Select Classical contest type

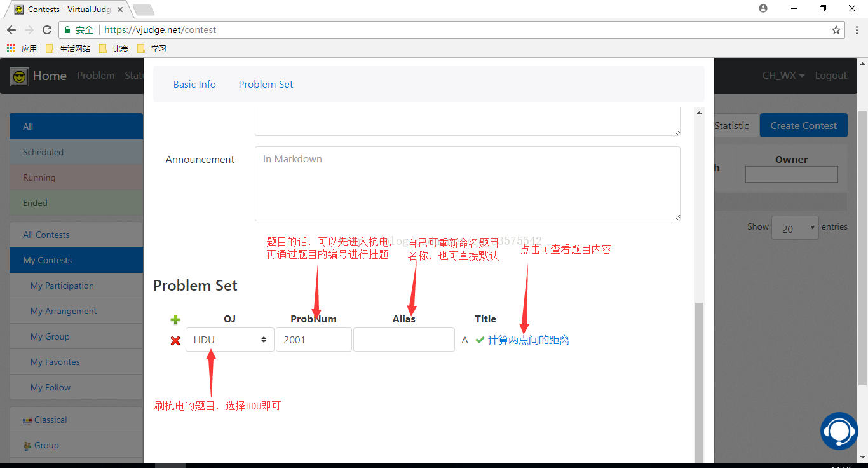point(76,420)
